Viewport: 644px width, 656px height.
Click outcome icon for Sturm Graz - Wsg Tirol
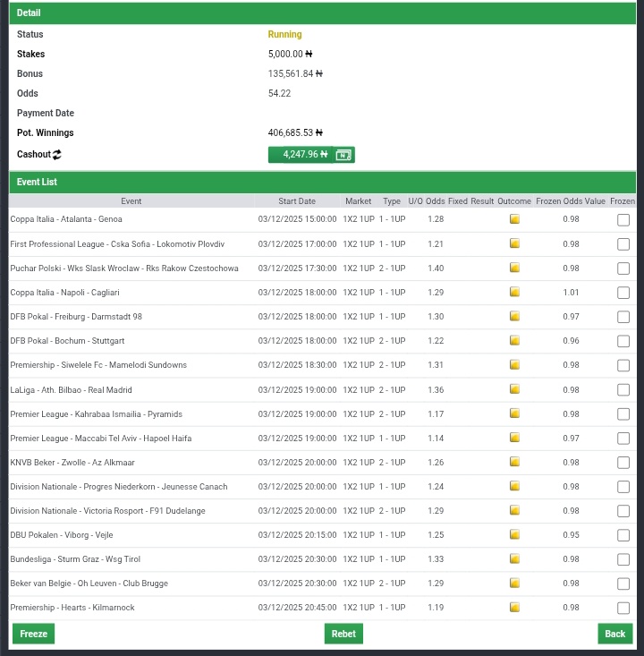515,559
